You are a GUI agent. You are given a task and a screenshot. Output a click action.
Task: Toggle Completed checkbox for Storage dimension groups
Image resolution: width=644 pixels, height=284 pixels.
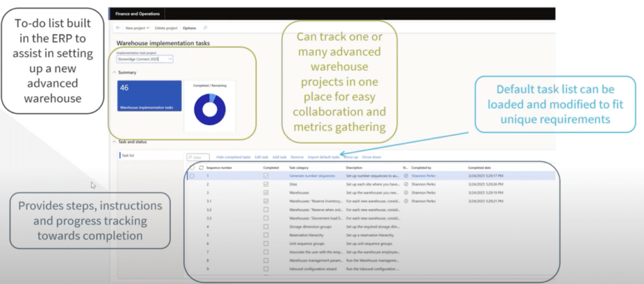267,226
